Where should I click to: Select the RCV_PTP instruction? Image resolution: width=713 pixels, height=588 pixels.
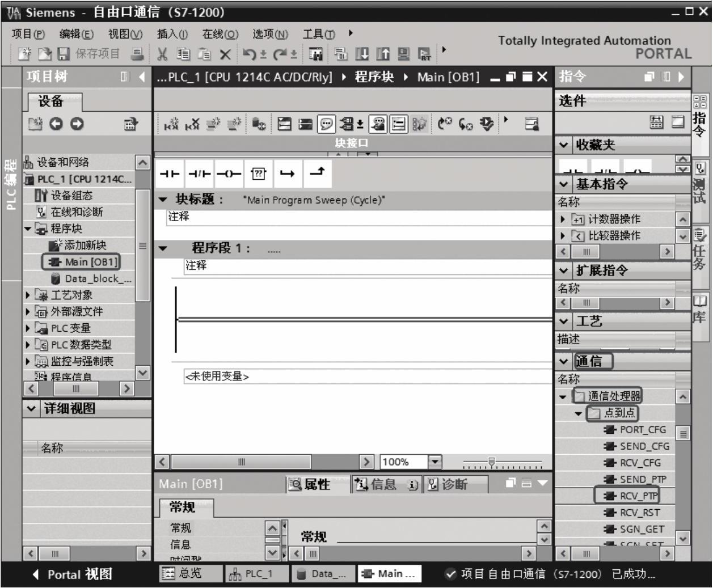[x=627, y=496]
